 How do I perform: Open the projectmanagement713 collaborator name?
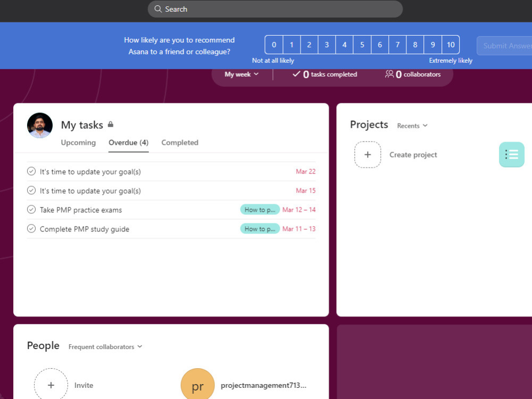click(x=264, y=385)
